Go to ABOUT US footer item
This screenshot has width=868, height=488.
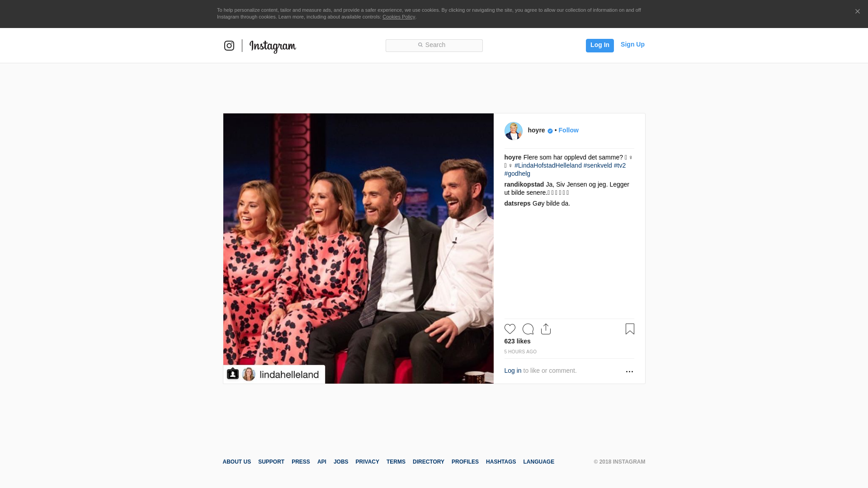[236, 462]
